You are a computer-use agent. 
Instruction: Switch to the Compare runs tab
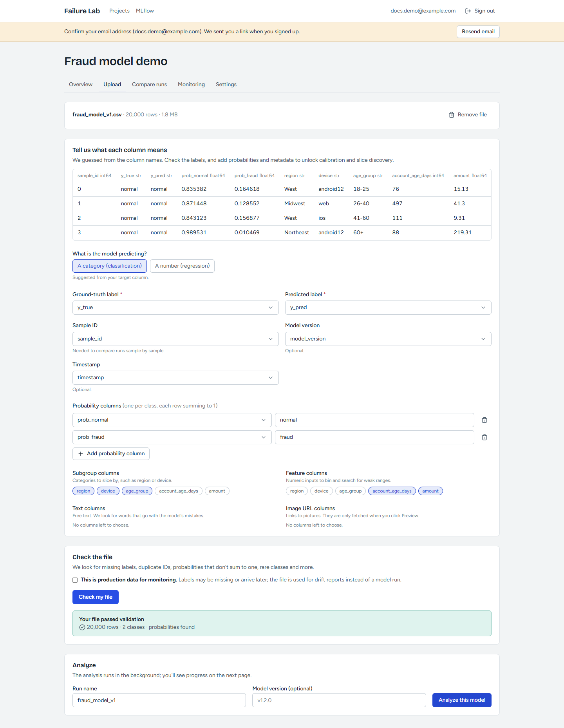[149, 85]
